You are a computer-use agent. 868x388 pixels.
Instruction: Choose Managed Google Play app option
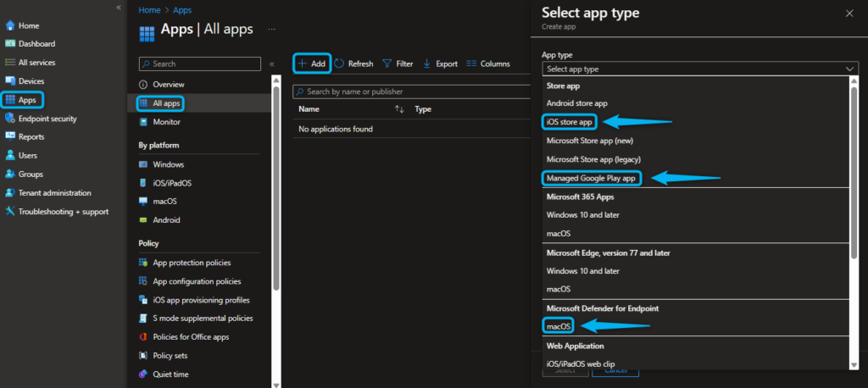(592, 178)
